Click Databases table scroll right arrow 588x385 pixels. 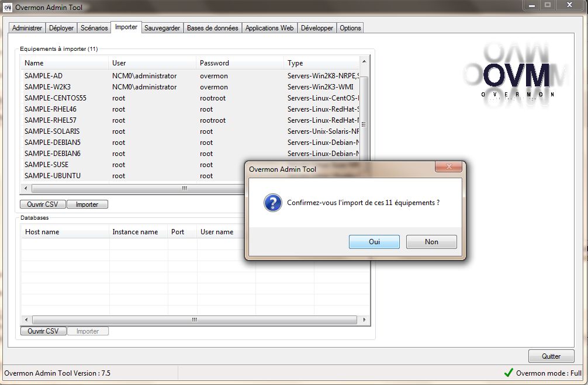[364, 320]
